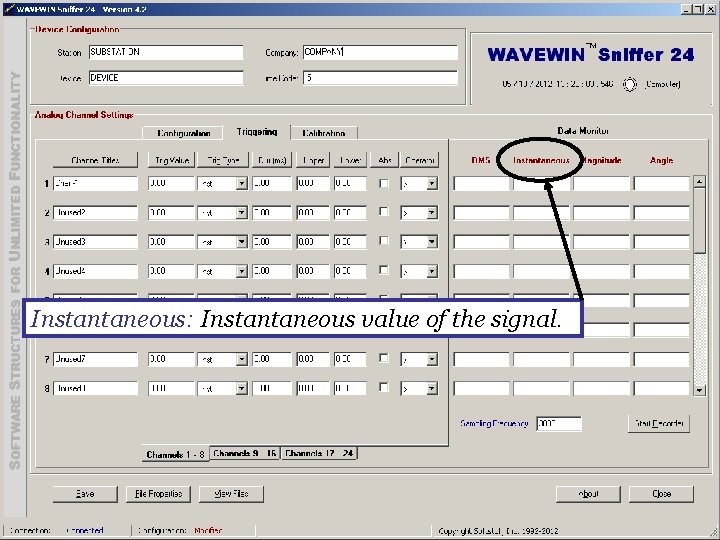
Task: Click the Trig Value column header button
Action: coord(172,160)
